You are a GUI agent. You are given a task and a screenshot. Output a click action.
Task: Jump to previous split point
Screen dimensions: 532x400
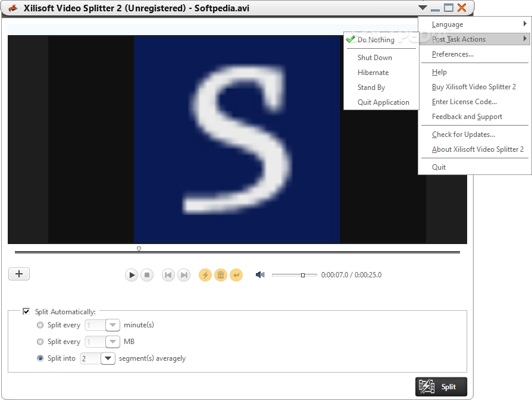click(168, 275)
